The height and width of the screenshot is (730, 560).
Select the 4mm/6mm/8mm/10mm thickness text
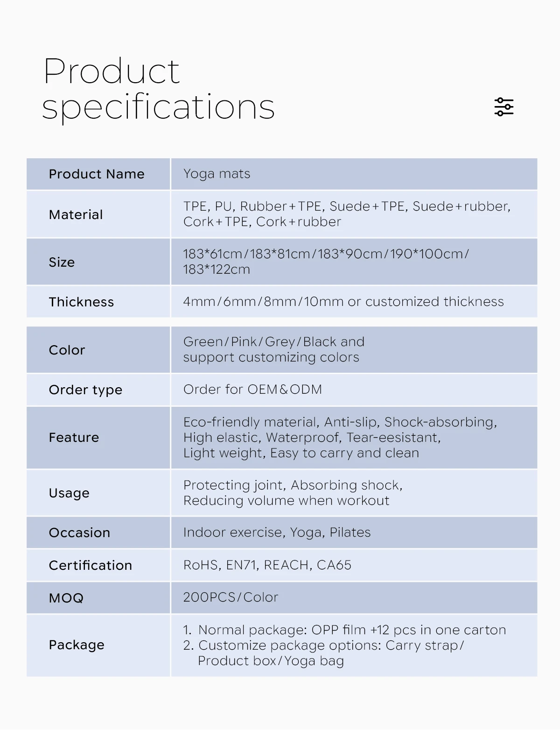click(343, 302)
